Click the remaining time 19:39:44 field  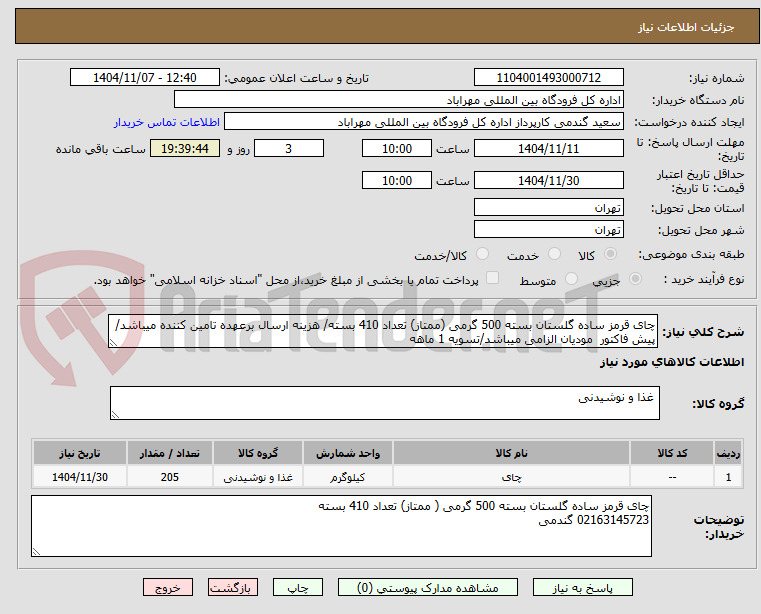click(x=185, y=148)
